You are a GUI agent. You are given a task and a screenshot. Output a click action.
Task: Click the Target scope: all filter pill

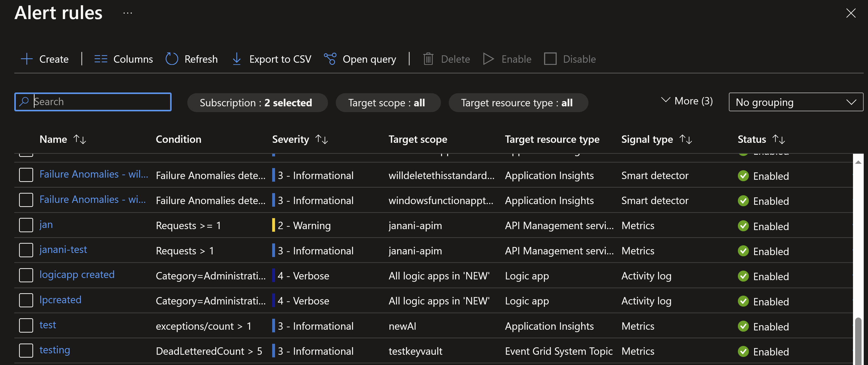(x=388, y=103)
